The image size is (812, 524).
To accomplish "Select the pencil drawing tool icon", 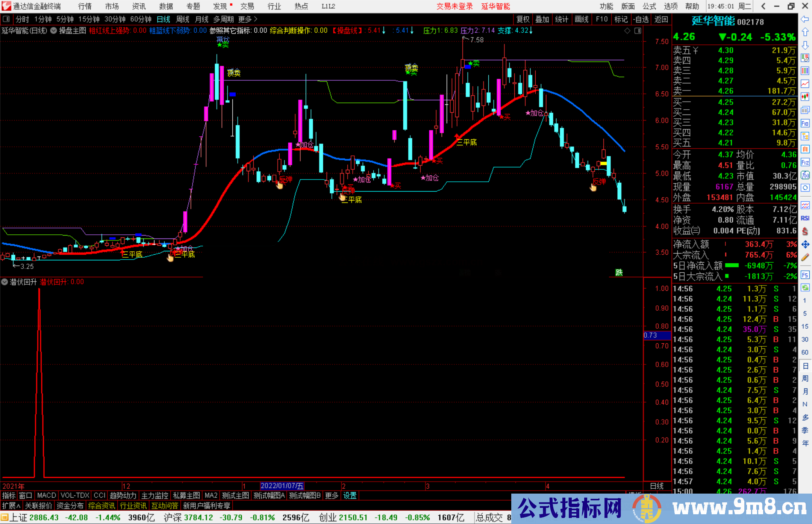I will (805, 258).
